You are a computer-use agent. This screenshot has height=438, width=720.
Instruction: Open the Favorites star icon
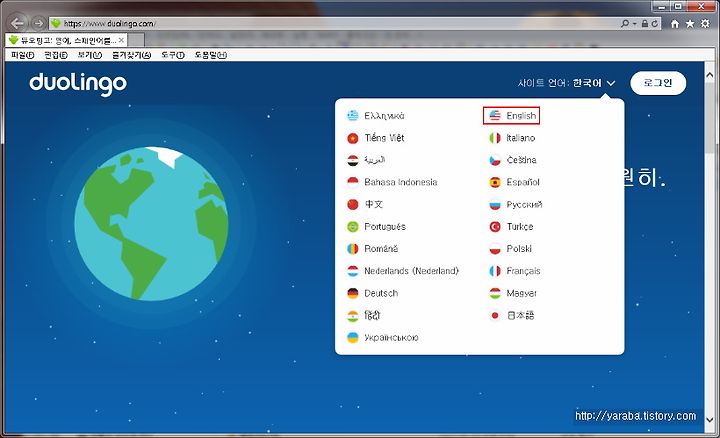(x=690, y=23)
